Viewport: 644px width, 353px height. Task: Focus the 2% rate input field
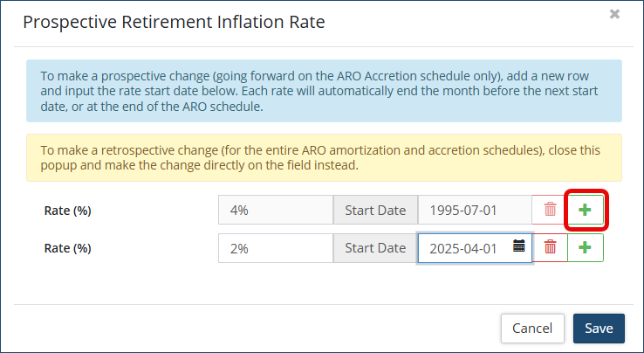276,248
